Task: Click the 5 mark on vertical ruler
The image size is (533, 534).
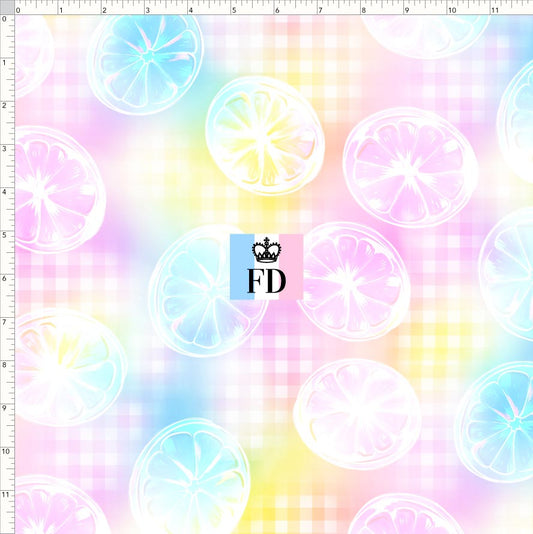Action: pos(4,235)
